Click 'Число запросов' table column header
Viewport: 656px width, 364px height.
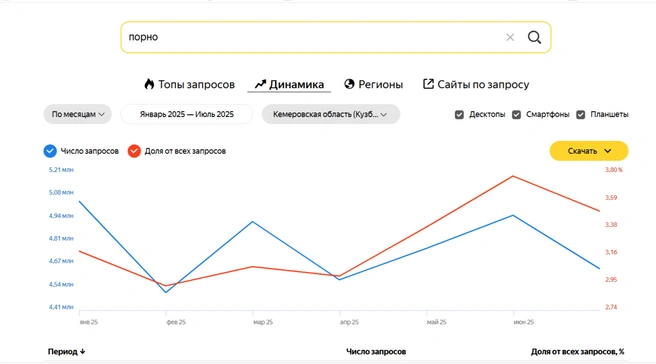(376, 352)
